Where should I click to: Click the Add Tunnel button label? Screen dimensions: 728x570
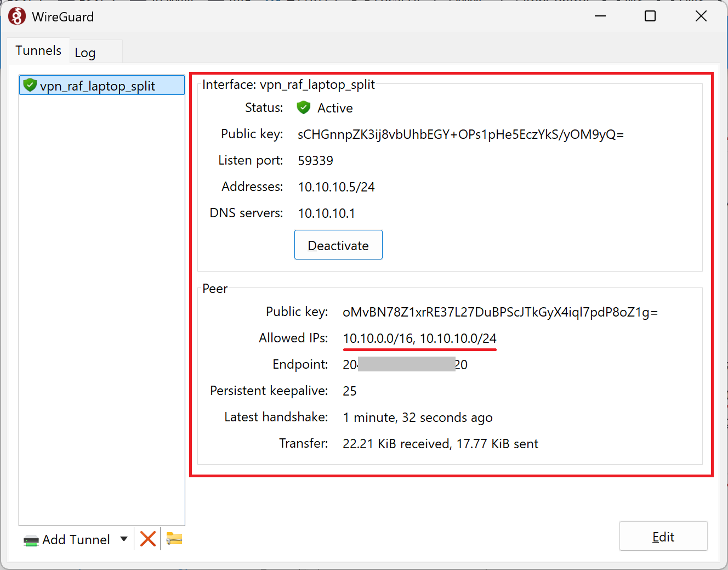[76, 540]
